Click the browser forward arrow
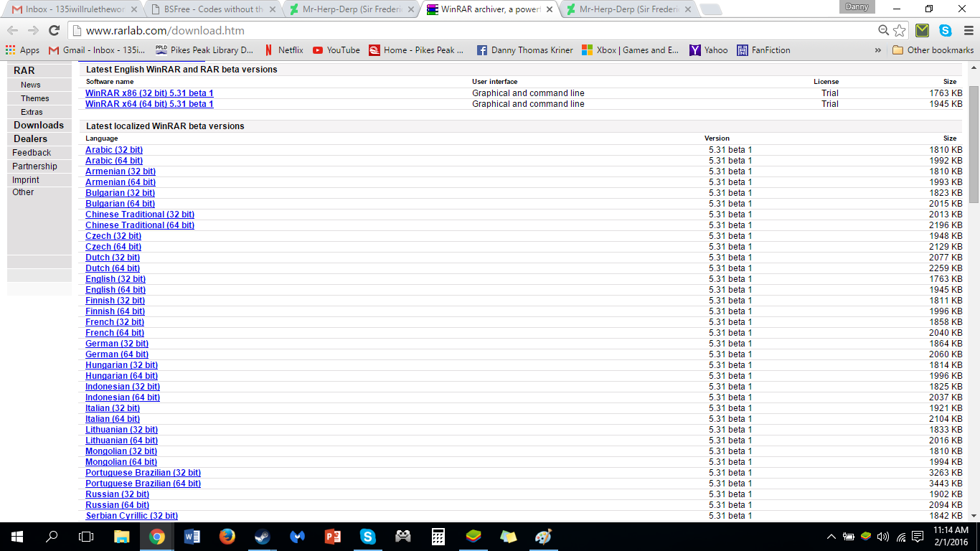Screen dimensions: 980x551 click(33, 31)
